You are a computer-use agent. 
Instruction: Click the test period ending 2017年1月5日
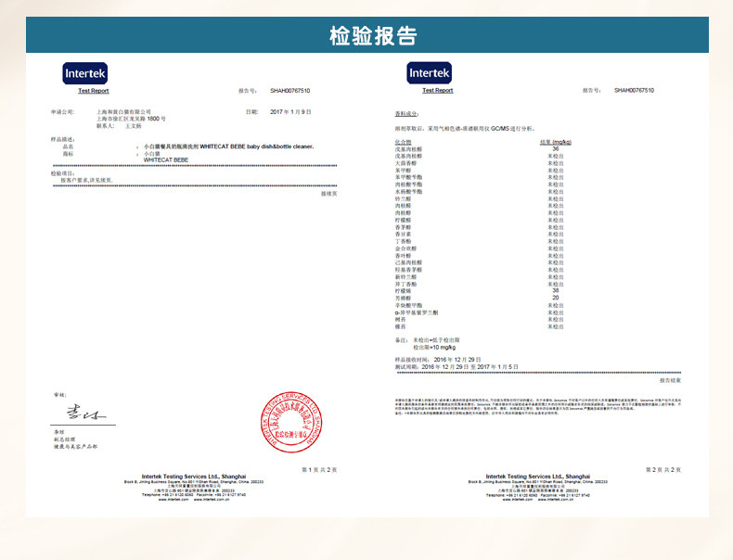(x=497, y=367)
